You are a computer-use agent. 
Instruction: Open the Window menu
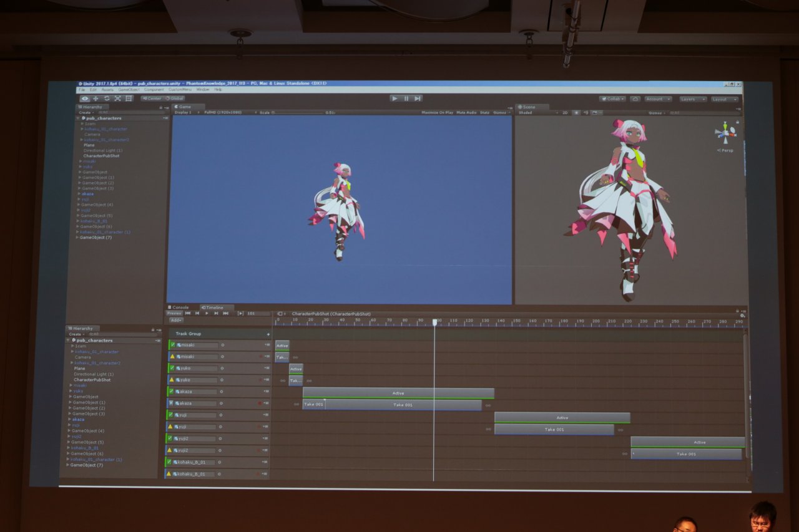(203, 90)
